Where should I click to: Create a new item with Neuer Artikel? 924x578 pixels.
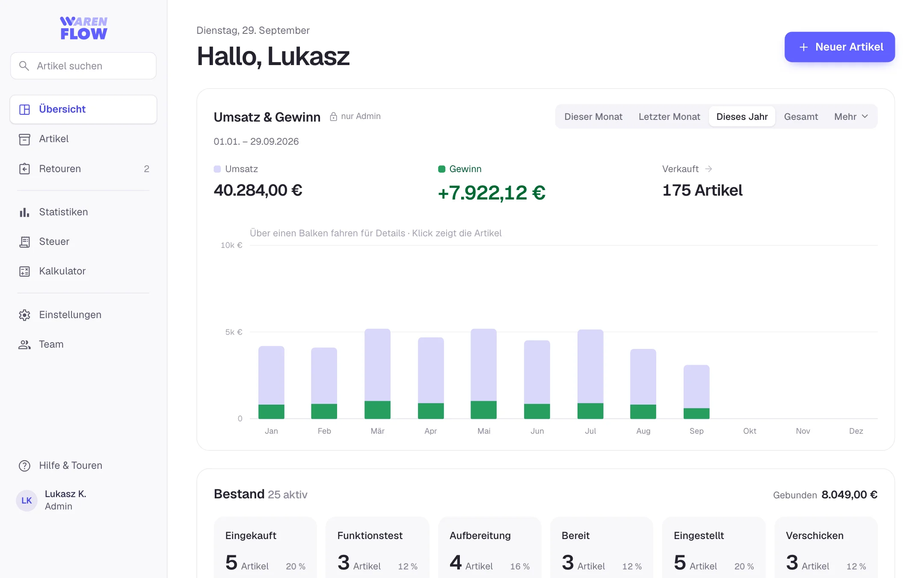click(840, 47)
